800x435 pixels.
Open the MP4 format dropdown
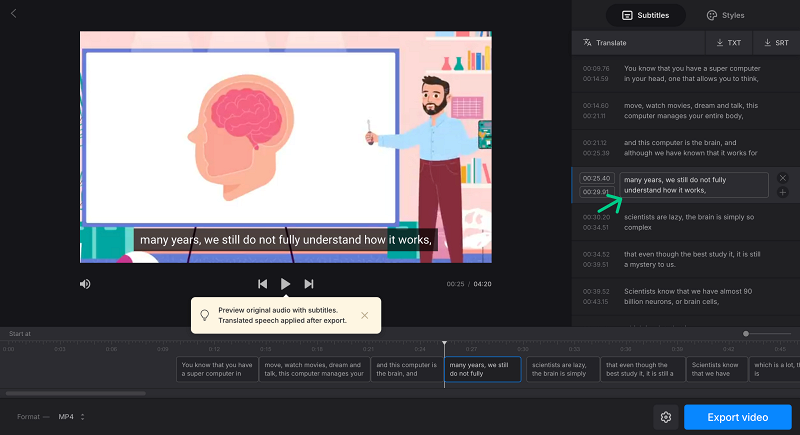click(x=71, y=417)
